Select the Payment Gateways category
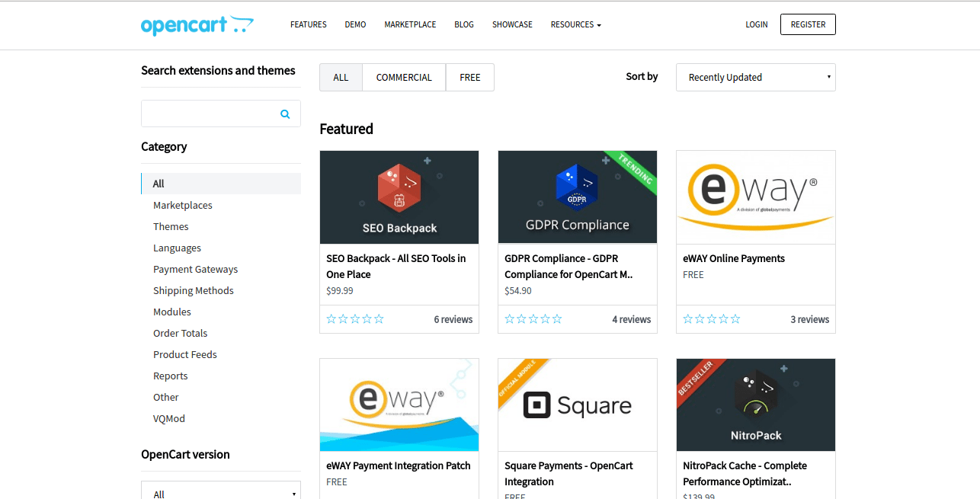 pyautogui.click(x=195, y=269)
